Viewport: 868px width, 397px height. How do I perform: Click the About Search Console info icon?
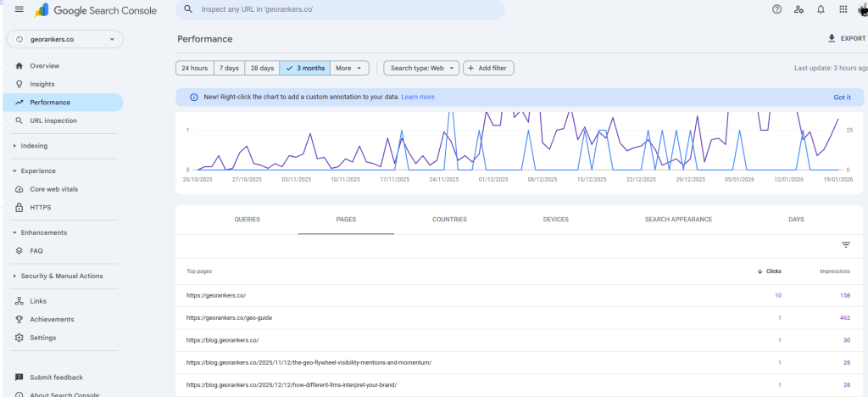[x=19, y=394]
